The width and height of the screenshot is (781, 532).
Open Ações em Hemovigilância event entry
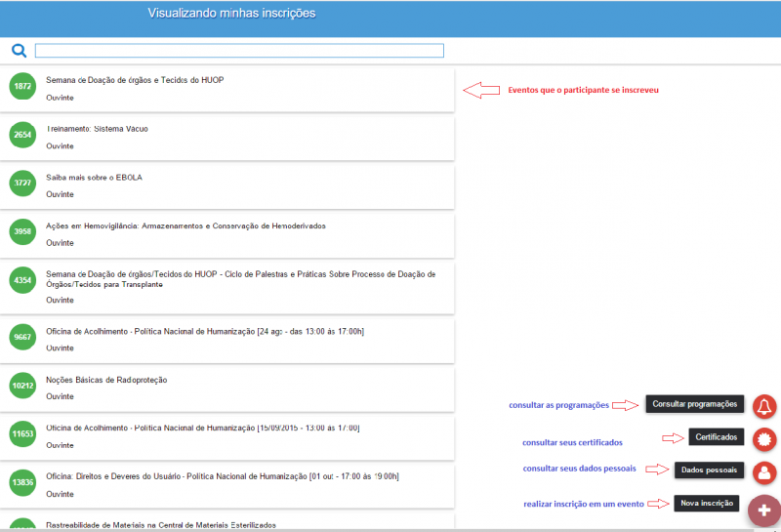pyautogui.click(x=185, y=225)
